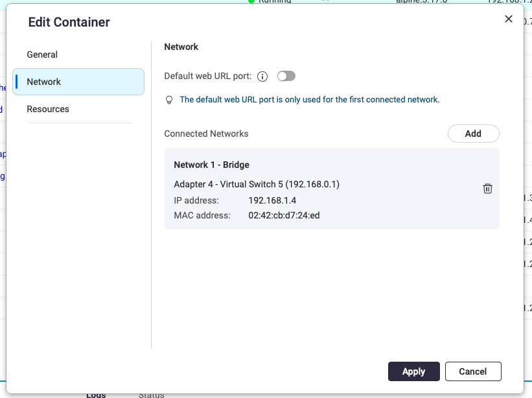Select the Network 1 - Bridge heading

pos(211,165)
